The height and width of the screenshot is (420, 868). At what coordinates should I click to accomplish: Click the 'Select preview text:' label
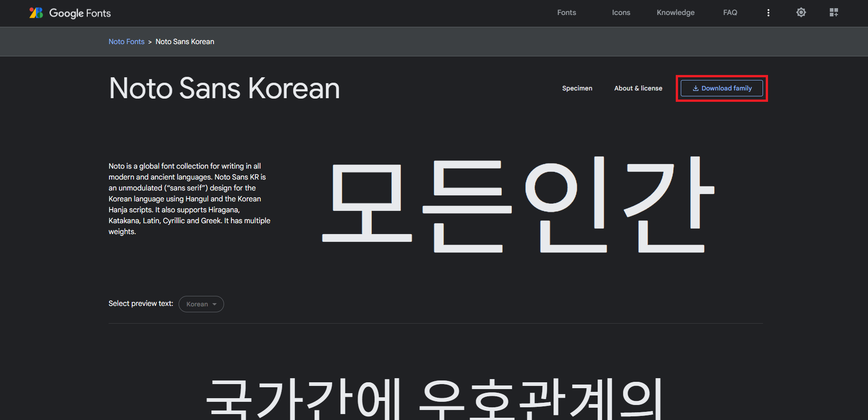click(141, 303)
